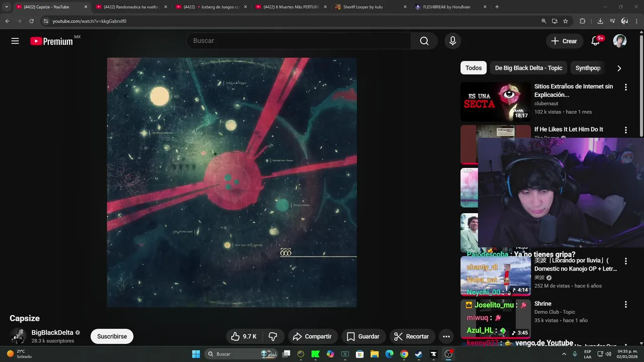
Task: Open Sitios Extraños de Internet thumbnail
Action: pyautogui.click(x=496, y=102)
